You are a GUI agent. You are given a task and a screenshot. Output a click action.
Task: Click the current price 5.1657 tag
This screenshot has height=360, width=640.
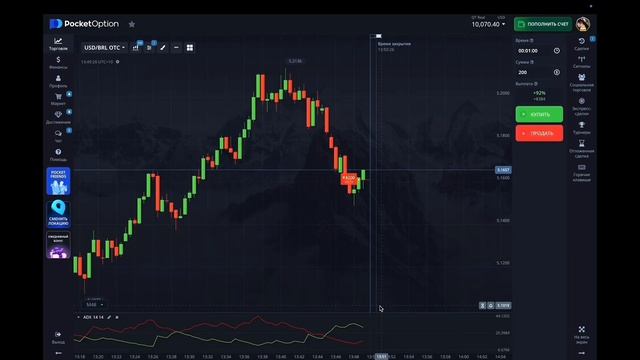503,170
